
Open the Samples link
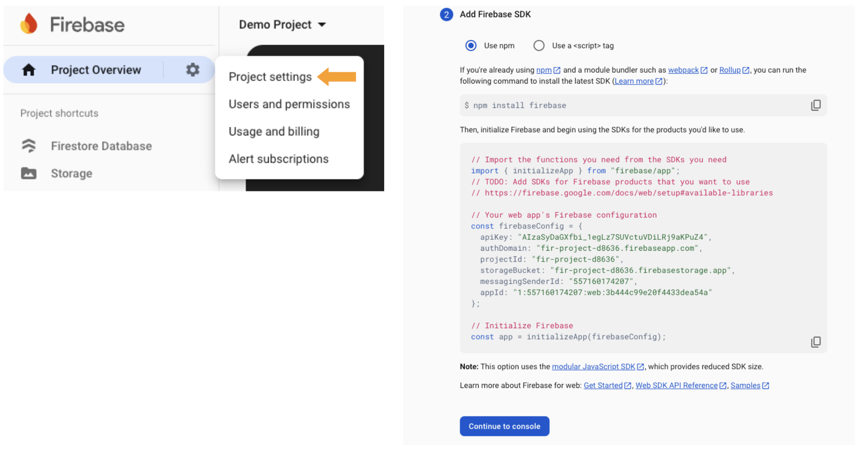pos(745,386)
